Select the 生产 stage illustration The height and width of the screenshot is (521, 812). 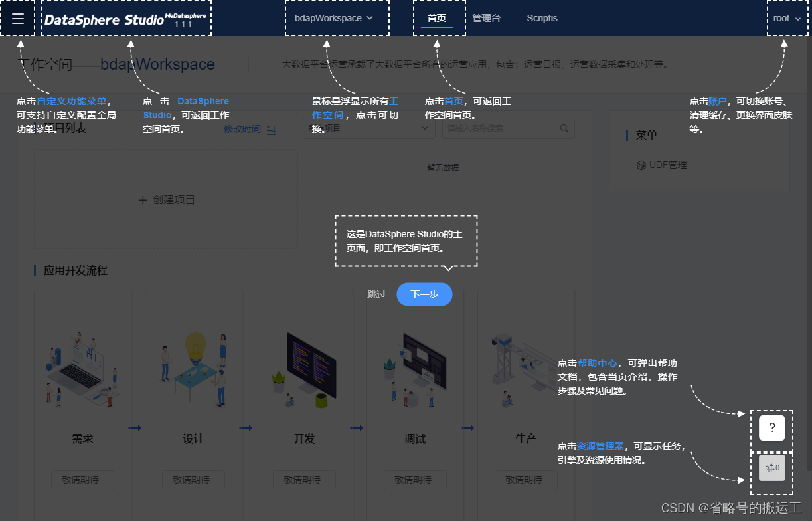pyautogui.click(x=525, y=369)
